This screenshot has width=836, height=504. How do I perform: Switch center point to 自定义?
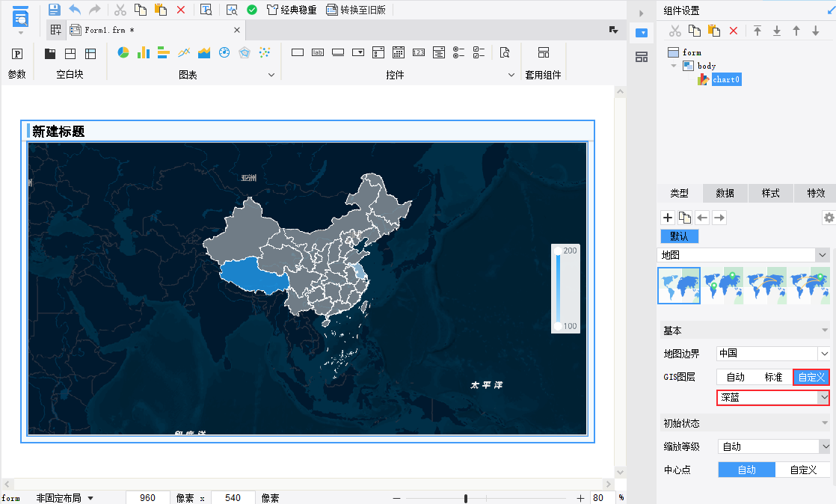click(x=803, y=470)
